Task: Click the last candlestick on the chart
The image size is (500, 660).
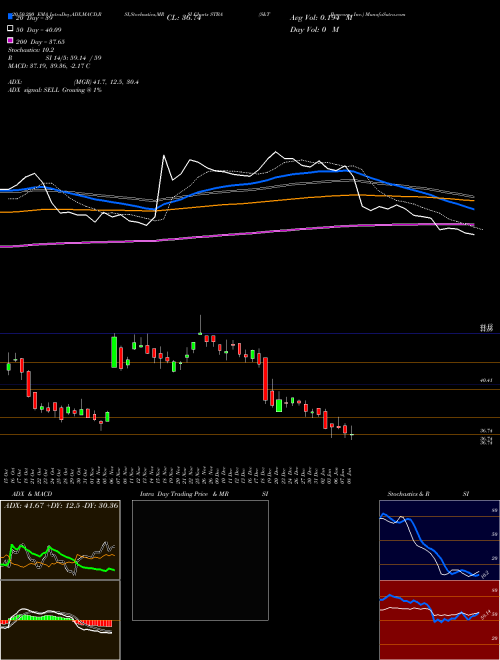Action: tap(351, 434)
